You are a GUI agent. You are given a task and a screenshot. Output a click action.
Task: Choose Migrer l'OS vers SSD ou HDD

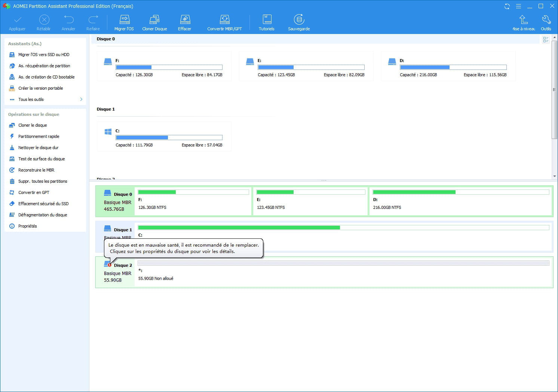(x=44, y=55)
